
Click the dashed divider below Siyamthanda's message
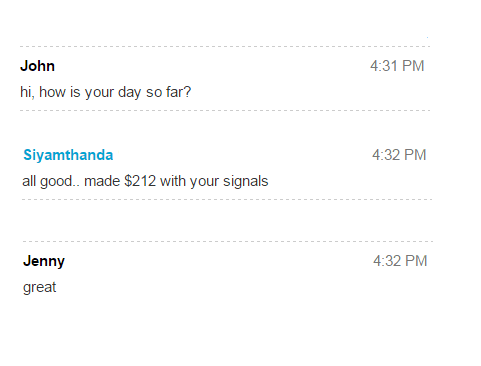(x=227, y=200)
